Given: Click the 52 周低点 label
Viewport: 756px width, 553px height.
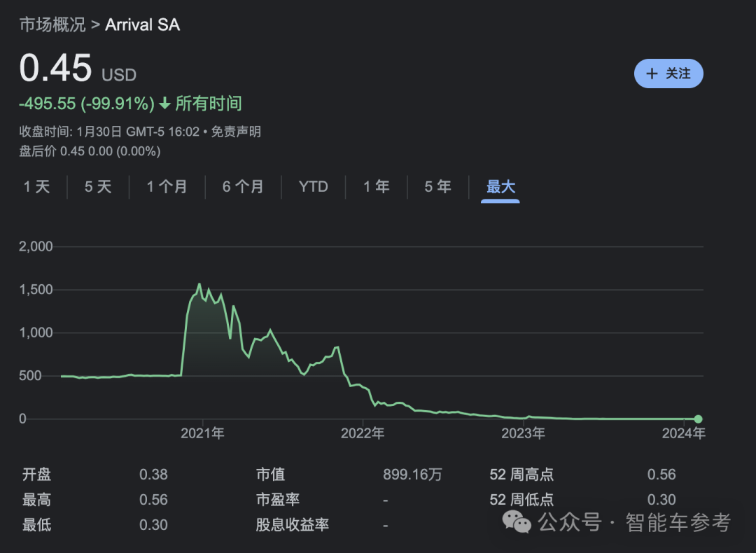Looking at the screenshot, I should pyautogui.click(x=521, y=500).
